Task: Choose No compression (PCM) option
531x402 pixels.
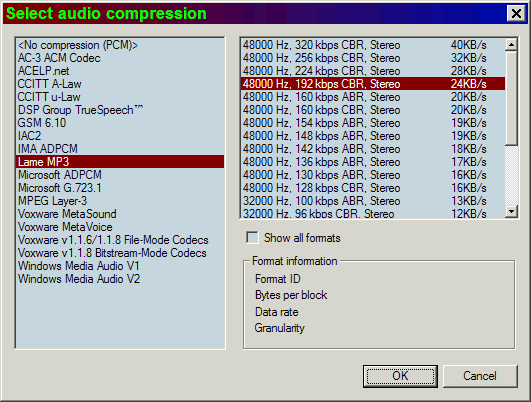Action: point(120,45)
